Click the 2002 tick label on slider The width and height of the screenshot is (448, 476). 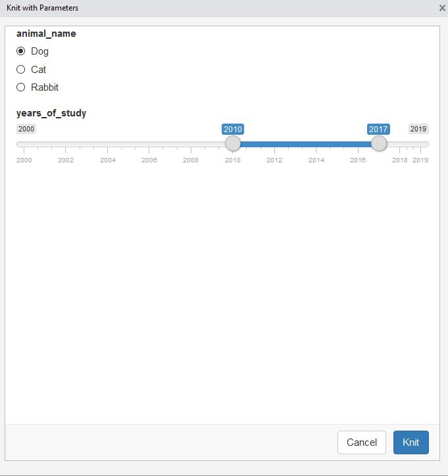tap(66, 160)
